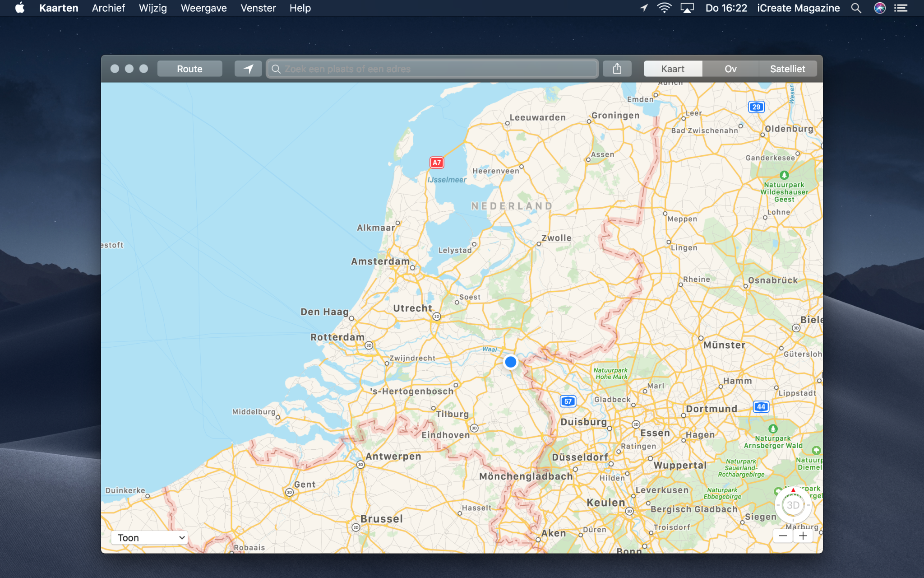Open the Weergave menu

pyautogui.click(x=203, y=8)
